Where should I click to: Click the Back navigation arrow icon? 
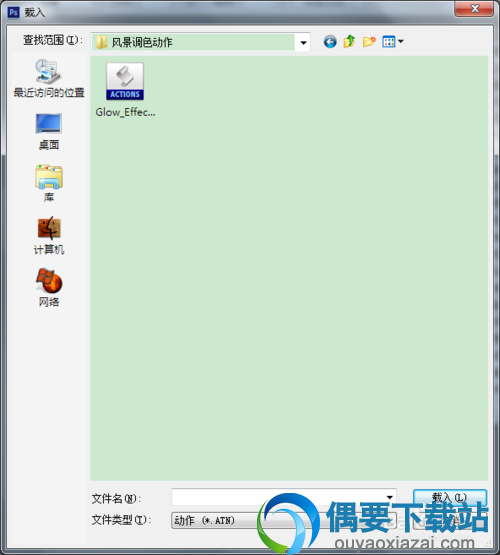(330, 42)
